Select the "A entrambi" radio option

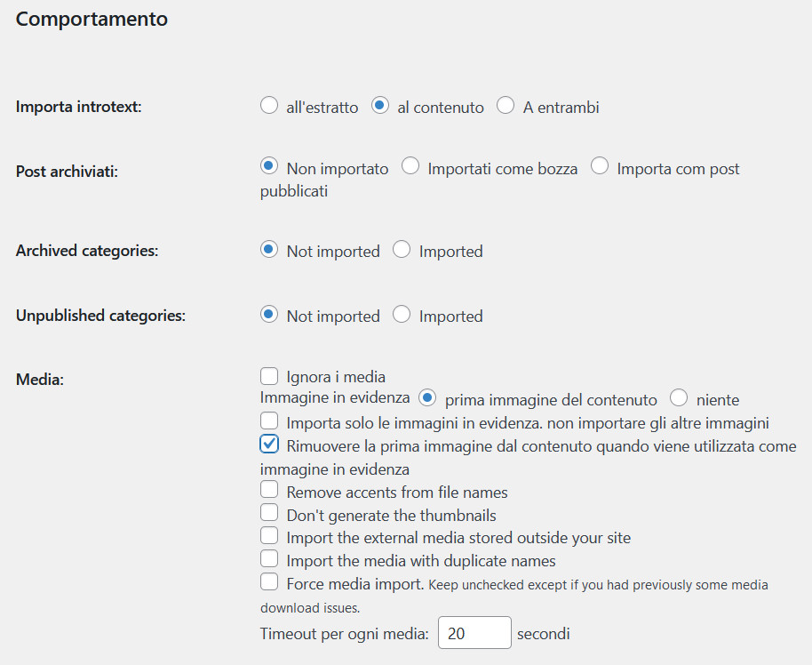506,105
